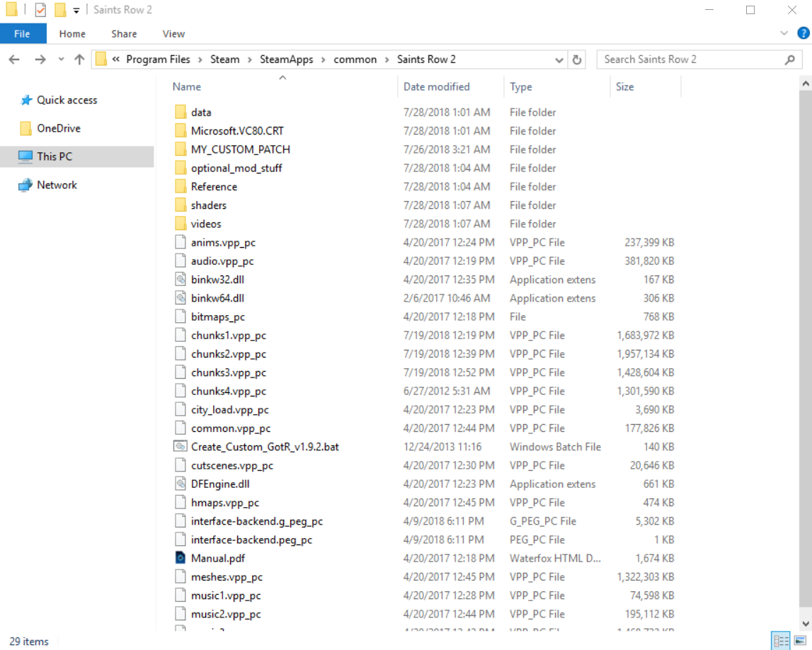The height and width of the screenshot is (650, 812).
Task: Select the Manual.pdf file icon
Action: pyautogui.click(x=181, y=558)
